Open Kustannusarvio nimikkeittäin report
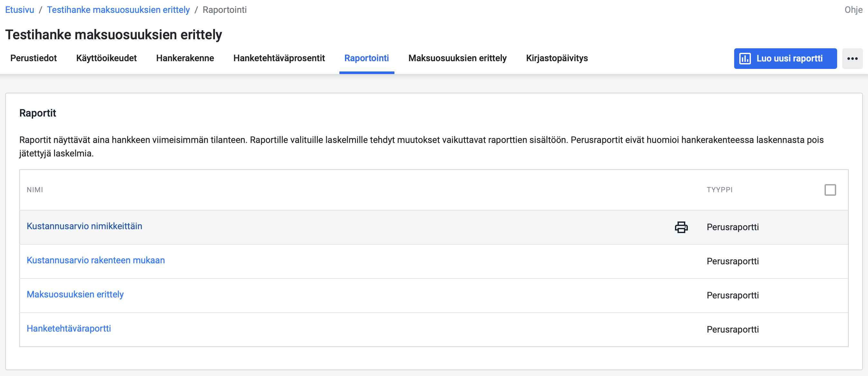Viewport: 868px width, 376px height. [x=84, y=226]
